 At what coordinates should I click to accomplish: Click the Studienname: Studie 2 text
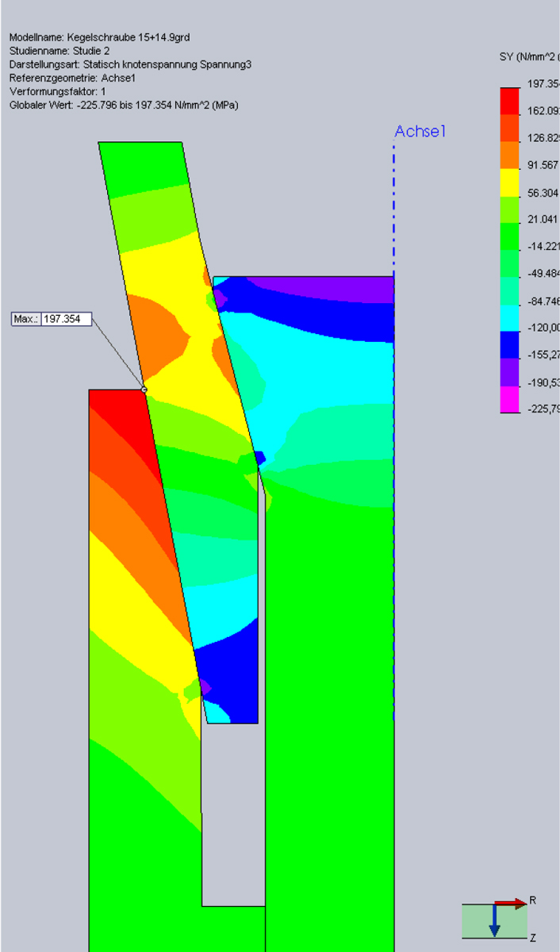pyautogui.click(x=59, y=51)
